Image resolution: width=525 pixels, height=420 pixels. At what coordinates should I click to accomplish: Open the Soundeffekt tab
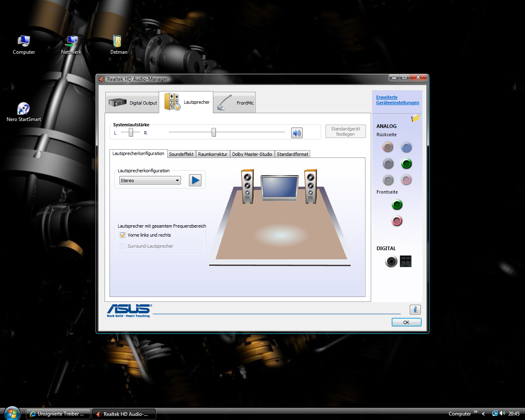click(181, 154)
